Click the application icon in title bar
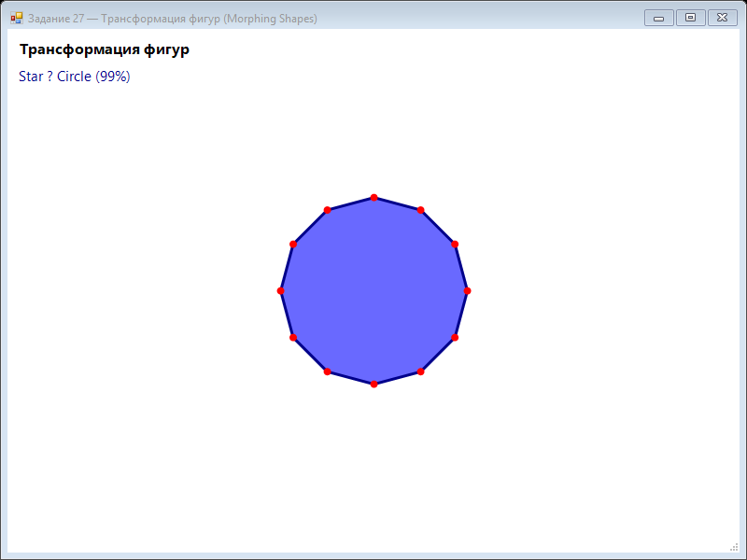 pyautogui.click(x=17, y=18)
